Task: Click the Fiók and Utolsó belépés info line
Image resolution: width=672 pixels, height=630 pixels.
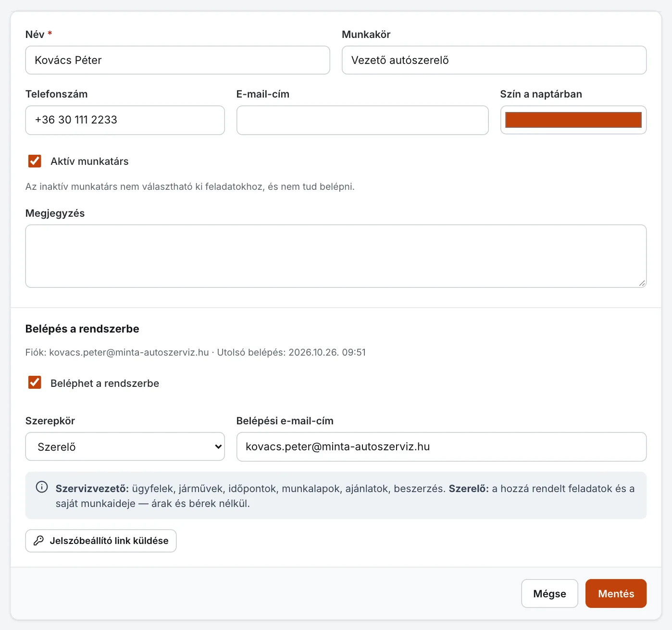Action: click(x=196, y=352)
